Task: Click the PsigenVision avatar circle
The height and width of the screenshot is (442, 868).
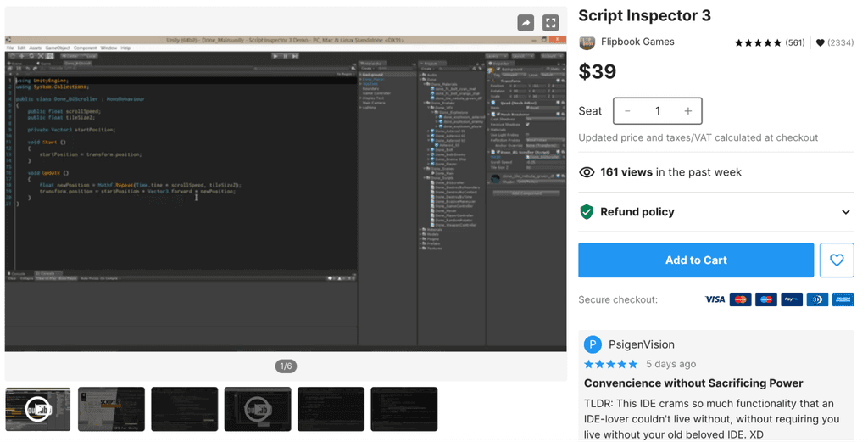Action: (593, 344)
